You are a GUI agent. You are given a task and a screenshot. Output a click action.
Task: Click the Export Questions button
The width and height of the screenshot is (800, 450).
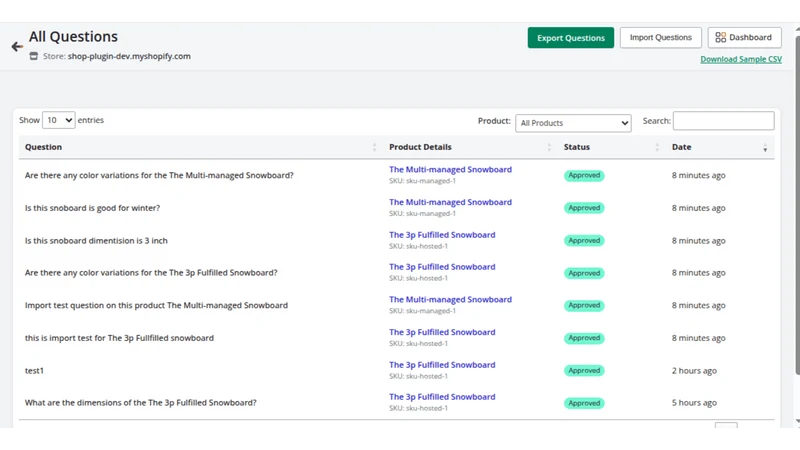571,38
